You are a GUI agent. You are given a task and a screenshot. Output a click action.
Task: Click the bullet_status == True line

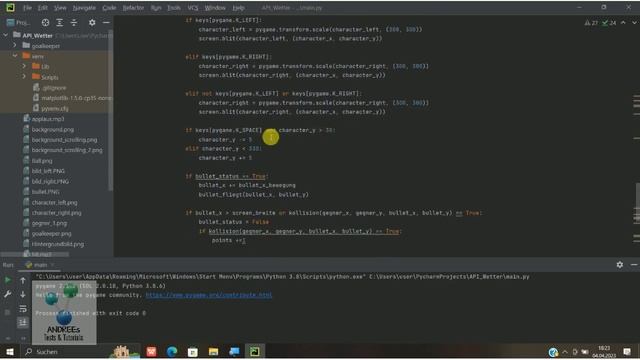tap(227, 176)
